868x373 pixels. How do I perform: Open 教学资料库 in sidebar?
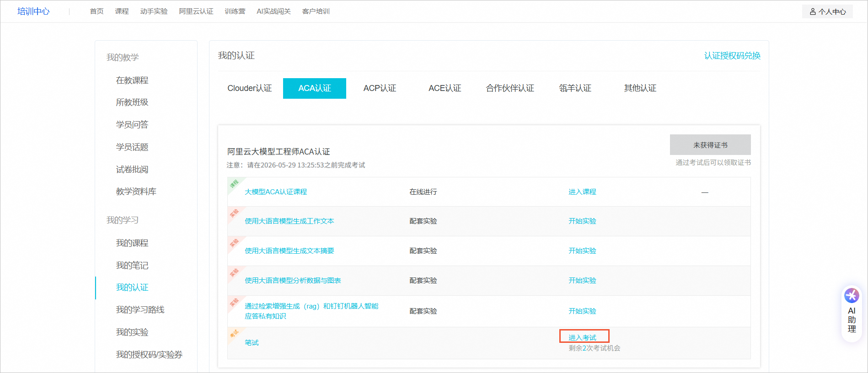136,192
